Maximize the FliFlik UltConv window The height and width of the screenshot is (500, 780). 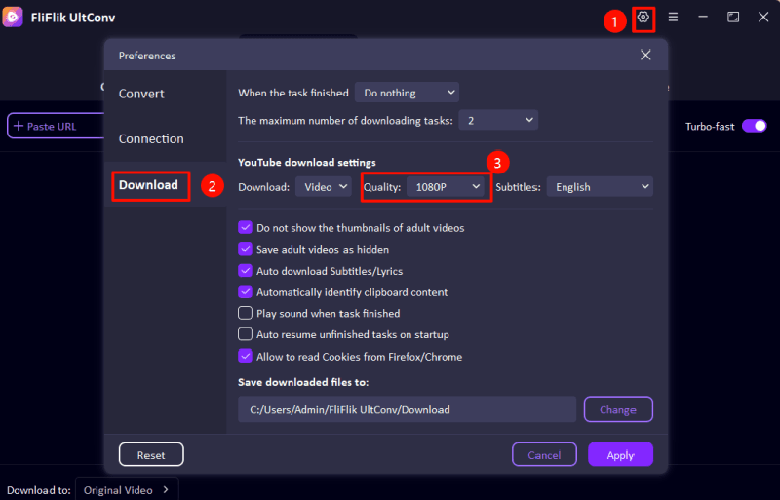(733, 17)
